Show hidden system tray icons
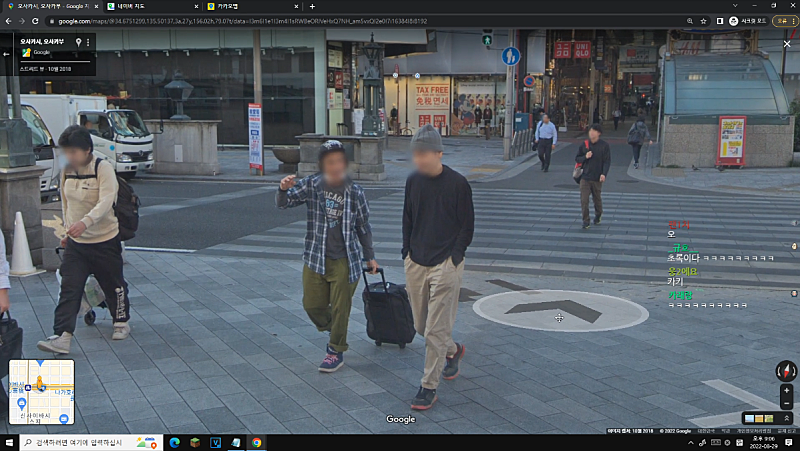800x451 pixels. (691, 443)
